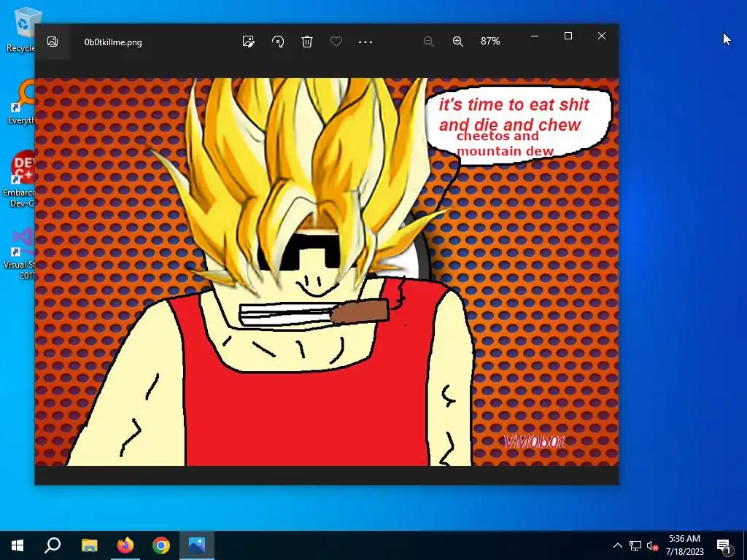
Task: Open the Photos app home icon
Action: [53, 42]
